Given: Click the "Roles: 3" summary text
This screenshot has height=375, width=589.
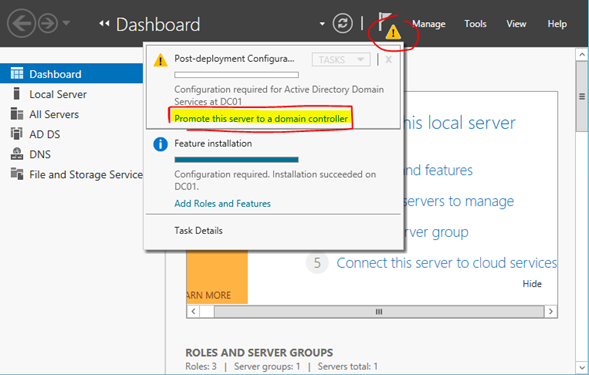Looking at the screenshot, I should click(x=201, y=366).
